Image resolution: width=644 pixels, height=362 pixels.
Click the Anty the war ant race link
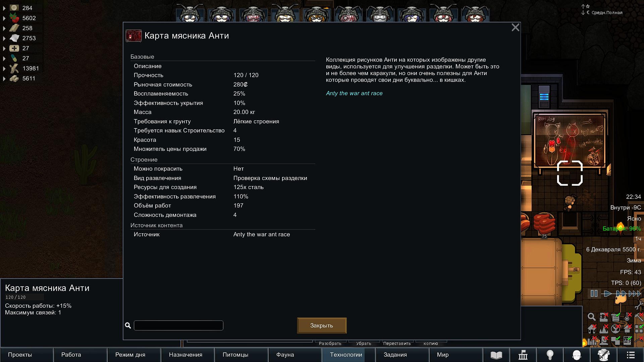click(354, 93)
